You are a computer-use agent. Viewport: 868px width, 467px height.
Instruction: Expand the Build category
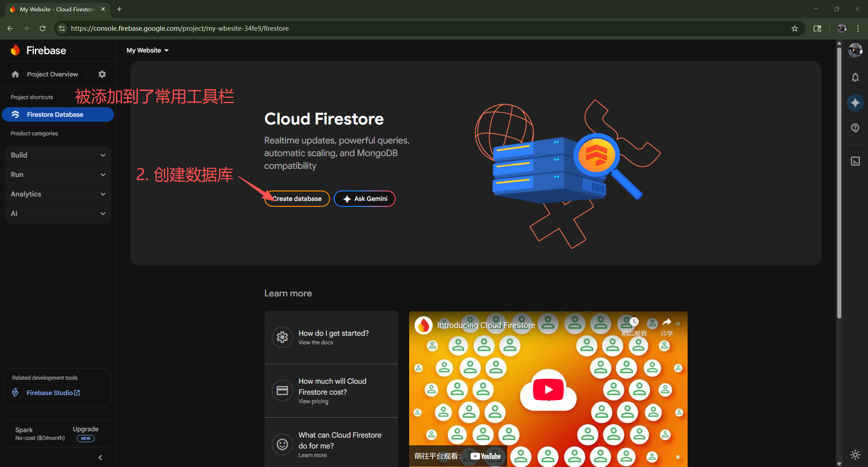pyautogui.click(x=58, y=155)
